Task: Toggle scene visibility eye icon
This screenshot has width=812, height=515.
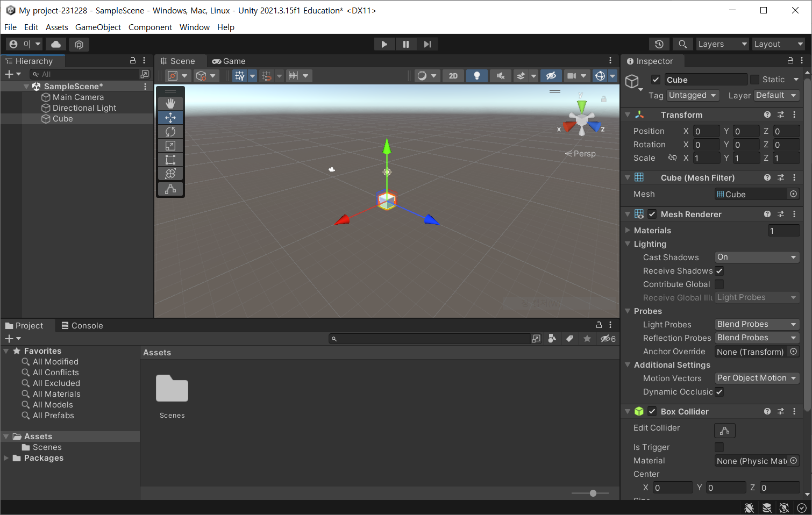Action: tap(551, 76)
